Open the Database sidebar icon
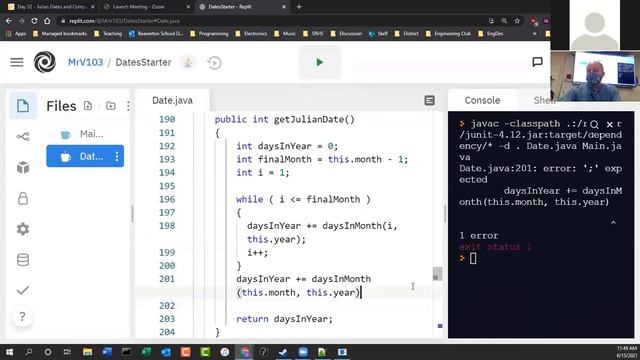Image resolution: width=640 pixels, height=360 pixels. (23, 260)
